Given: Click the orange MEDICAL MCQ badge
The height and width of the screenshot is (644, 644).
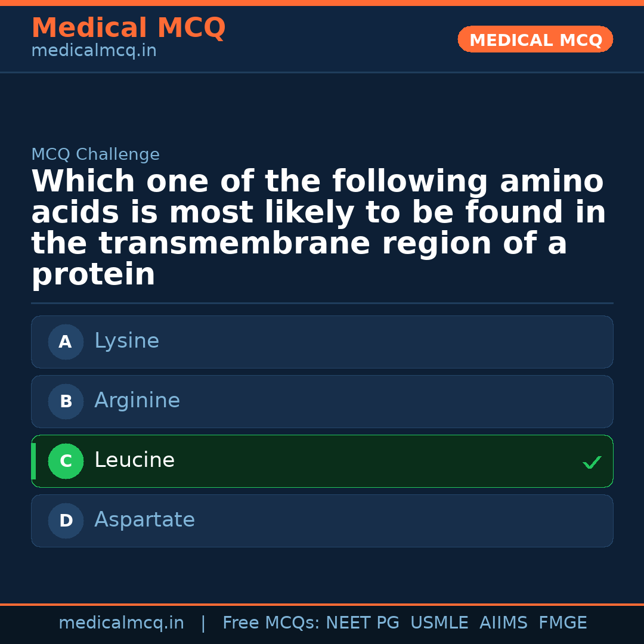Looking at the screenshot, I should point(535,40).
